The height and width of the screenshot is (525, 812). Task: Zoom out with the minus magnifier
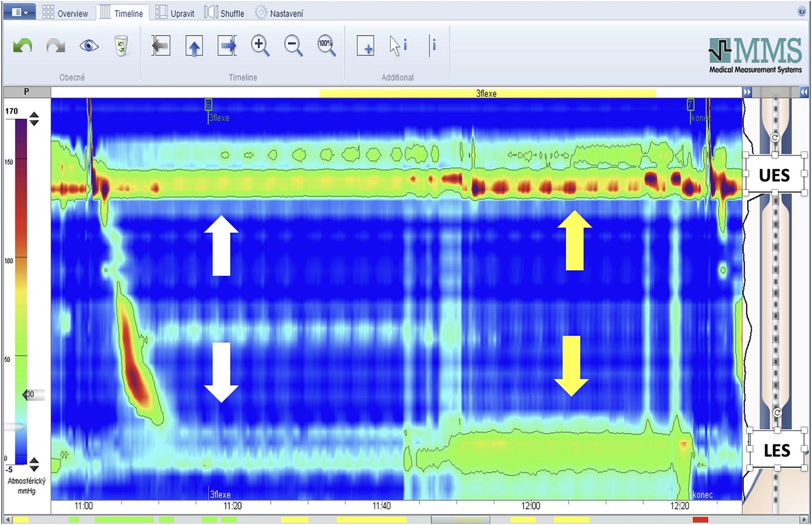[293, 46]
